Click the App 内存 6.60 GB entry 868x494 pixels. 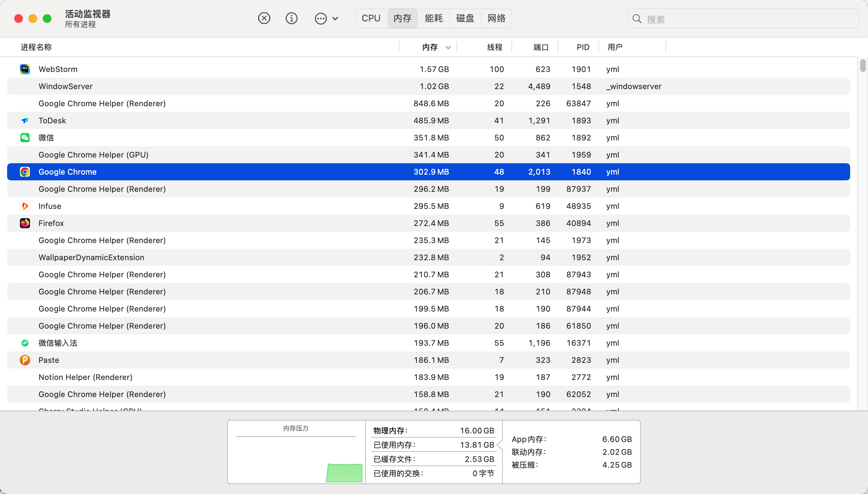572,439
